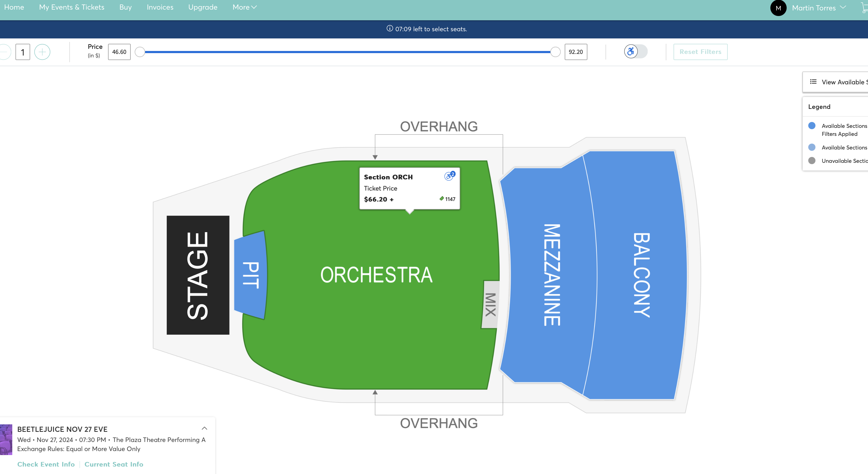Open the shopping cart icon
868x474 pixels.
864,7
